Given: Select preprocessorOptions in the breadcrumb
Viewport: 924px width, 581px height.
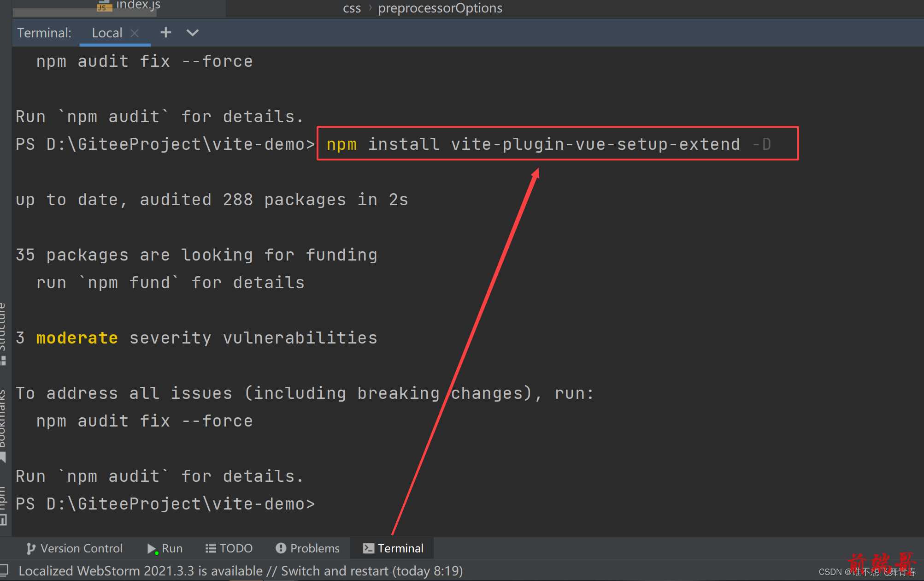Looking at the screenshot, I should tap(440, 8).
